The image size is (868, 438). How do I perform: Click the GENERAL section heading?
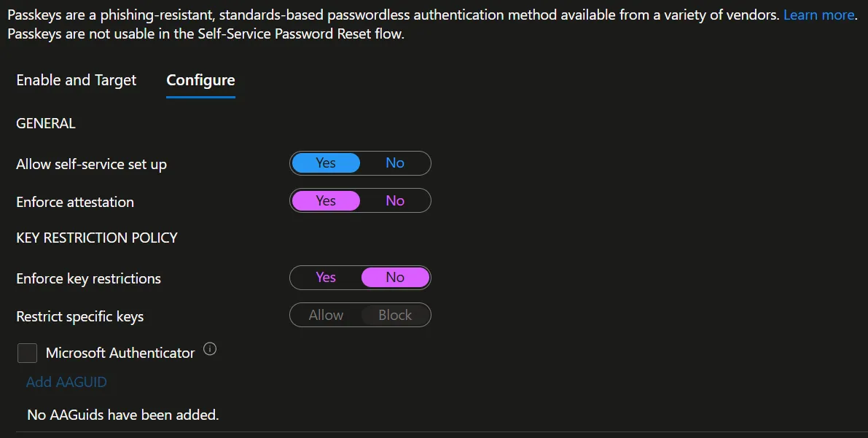pos(45,123)
